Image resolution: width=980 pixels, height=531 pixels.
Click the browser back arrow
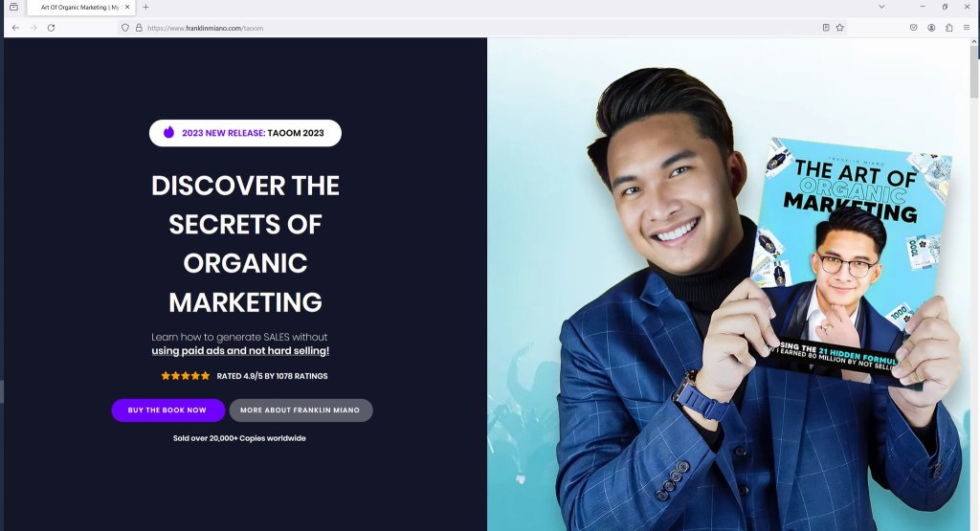click(15, 28)
